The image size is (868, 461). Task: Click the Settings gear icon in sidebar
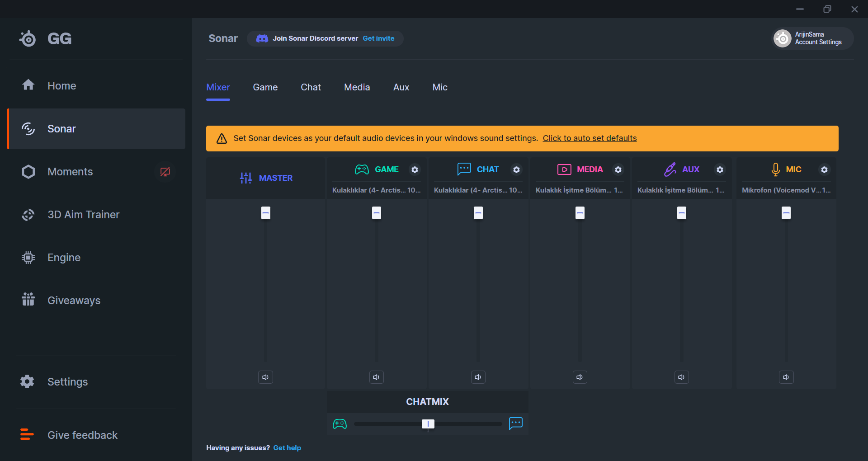(28, 381)
